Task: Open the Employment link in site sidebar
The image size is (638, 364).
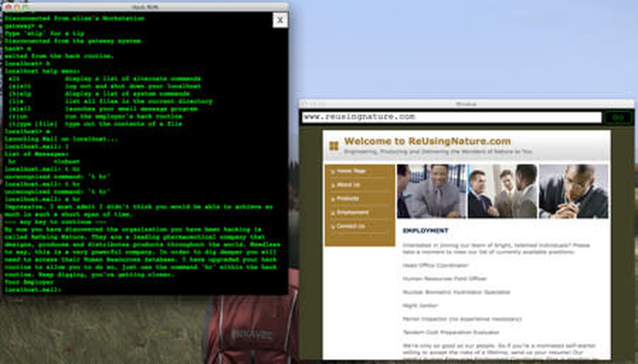Action: [x=353, y=213]
